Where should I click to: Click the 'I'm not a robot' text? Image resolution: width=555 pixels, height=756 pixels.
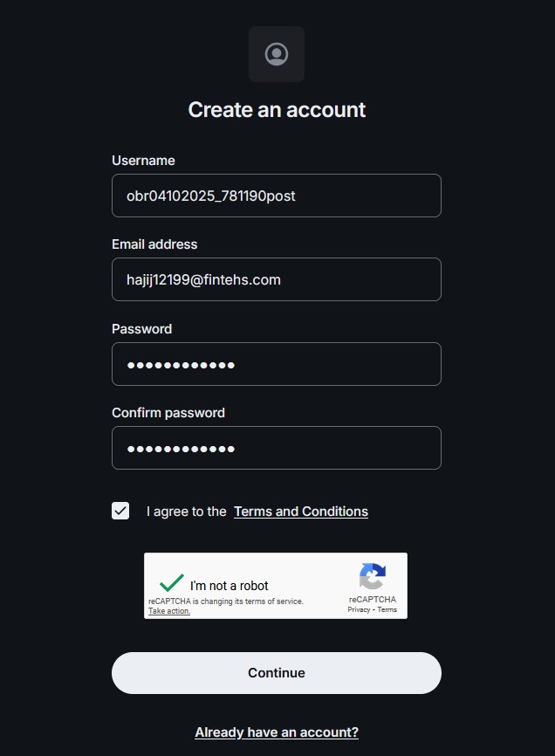point(230,586)
